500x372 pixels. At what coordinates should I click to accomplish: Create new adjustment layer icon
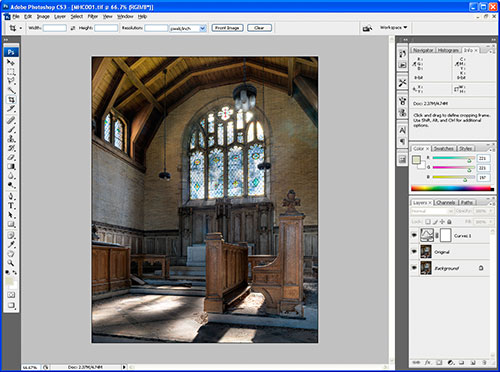451,362
